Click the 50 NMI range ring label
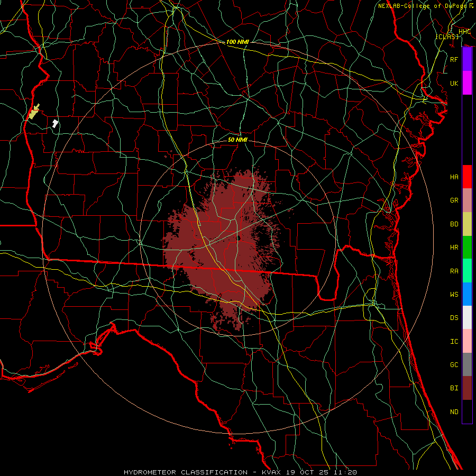The height and width of the screenshot is (476, 476). [237, 140]
